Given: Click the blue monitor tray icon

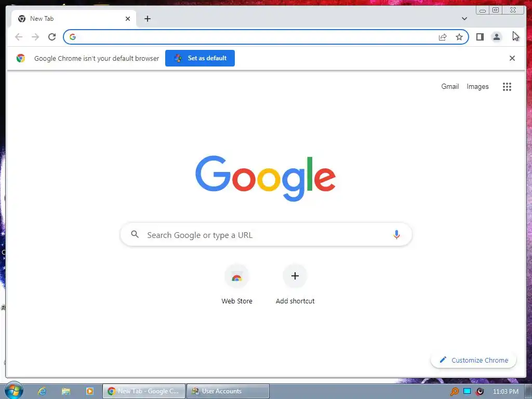Looking at the screenshot, I should (x=467, y=391).
